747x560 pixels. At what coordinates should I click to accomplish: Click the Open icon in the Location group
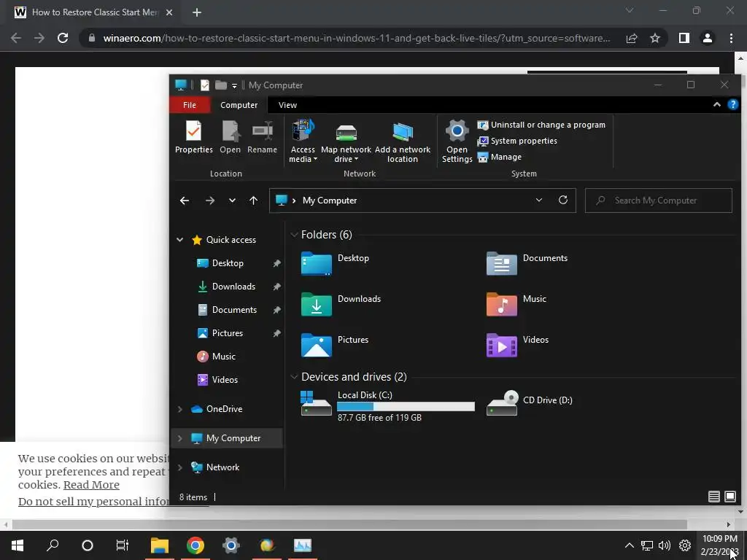pos(230,131)
